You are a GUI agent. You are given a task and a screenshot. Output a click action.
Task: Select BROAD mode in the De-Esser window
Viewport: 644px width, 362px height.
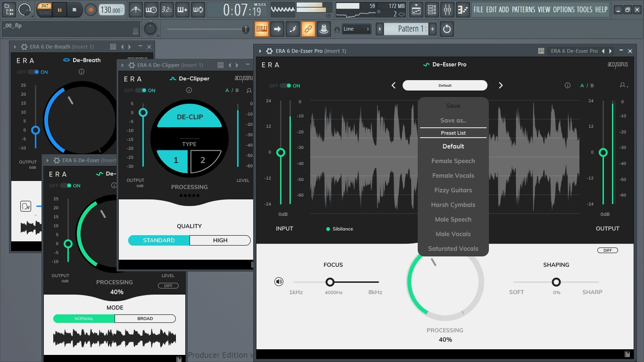click(x=145, y=319)
